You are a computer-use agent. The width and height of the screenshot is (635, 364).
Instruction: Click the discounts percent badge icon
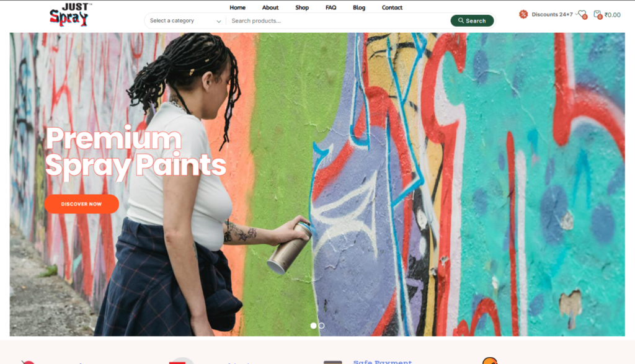click(523, 14)
